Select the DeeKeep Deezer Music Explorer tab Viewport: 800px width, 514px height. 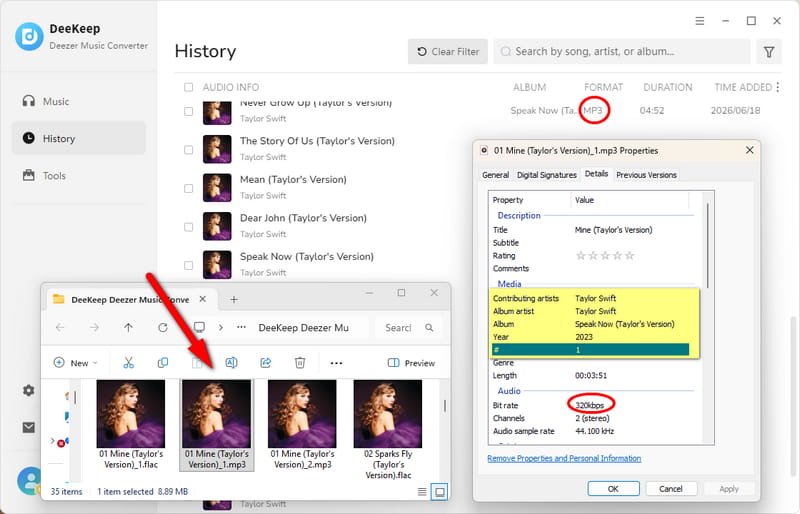[131, 300]
